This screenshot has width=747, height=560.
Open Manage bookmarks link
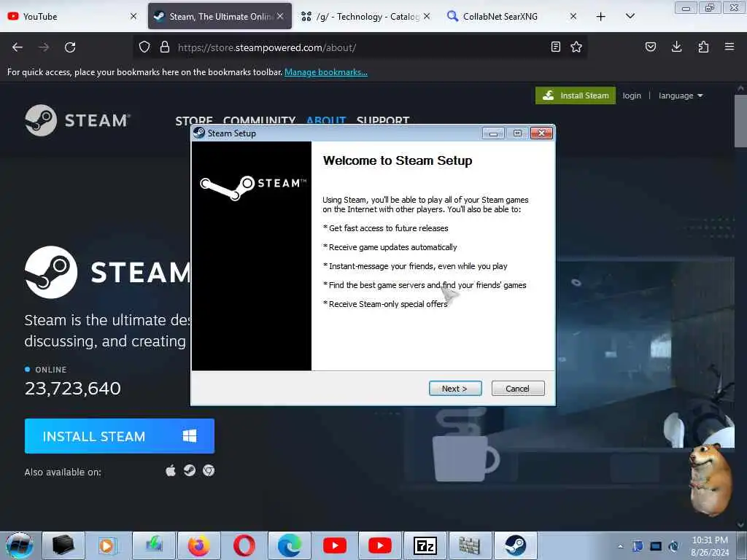coord(326,72)
